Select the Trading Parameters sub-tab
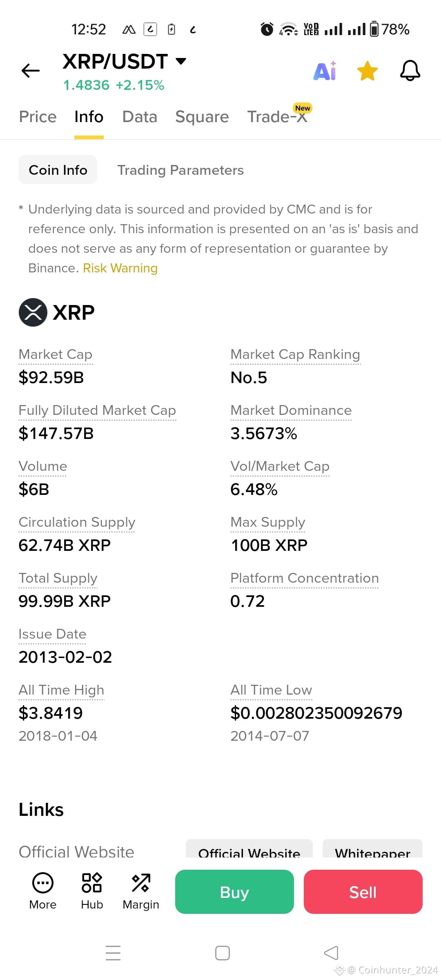This screenshot has height=980, width=441. 180,170
